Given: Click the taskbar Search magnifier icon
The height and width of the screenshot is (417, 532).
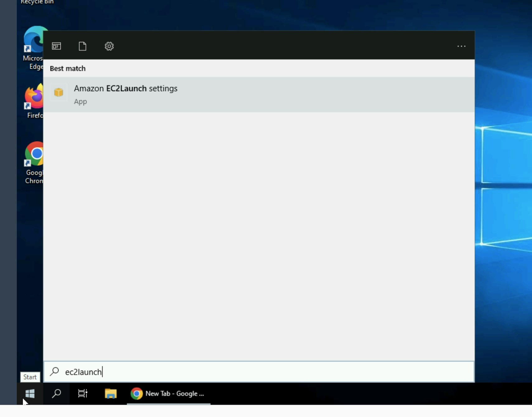Looking at the screenshot, I should coord(56,394).
